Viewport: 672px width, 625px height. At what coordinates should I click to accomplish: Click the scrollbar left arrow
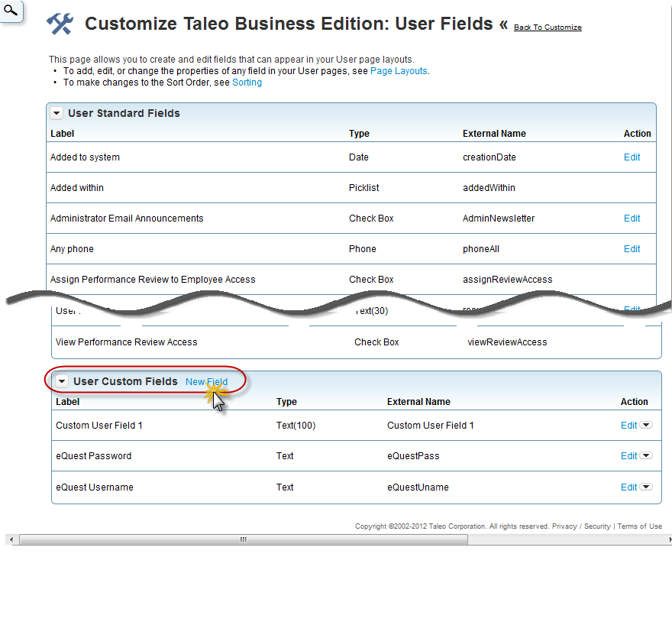click(11, 539)
